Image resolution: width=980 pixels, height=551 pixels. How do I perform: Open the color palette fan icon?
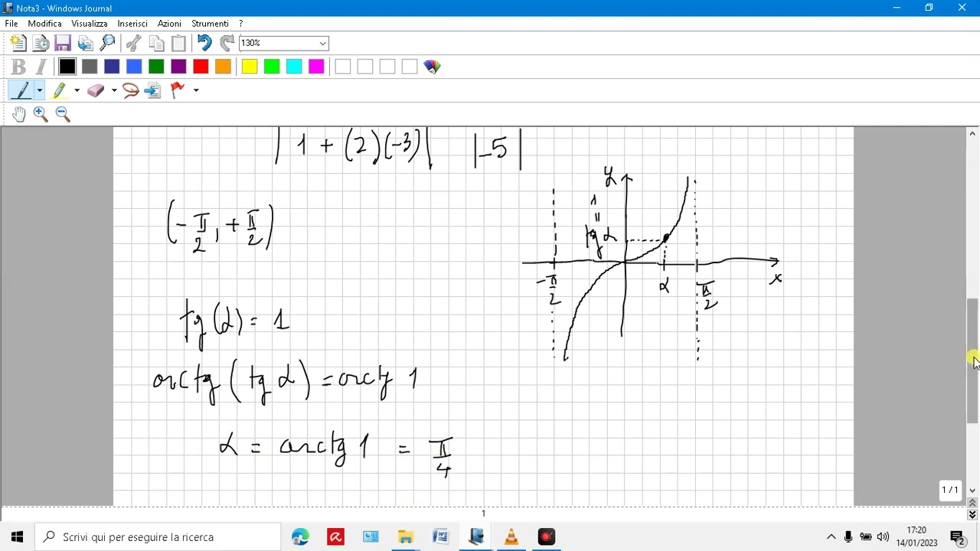click(x=432, y=67)
